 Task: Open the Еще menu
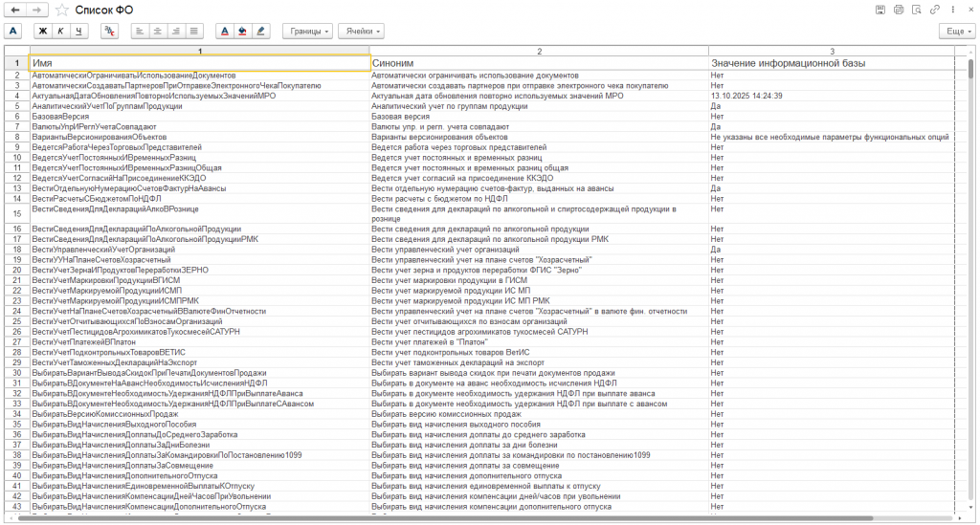(x=957, y=31)
